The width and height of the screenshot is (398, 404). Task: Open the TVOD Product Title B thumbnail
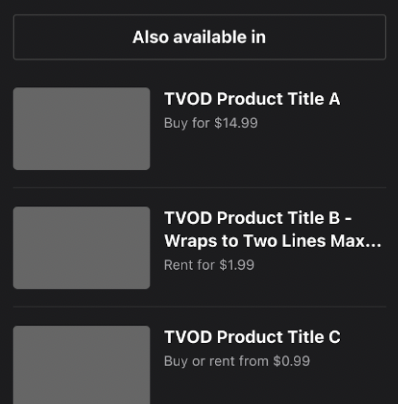82,248
